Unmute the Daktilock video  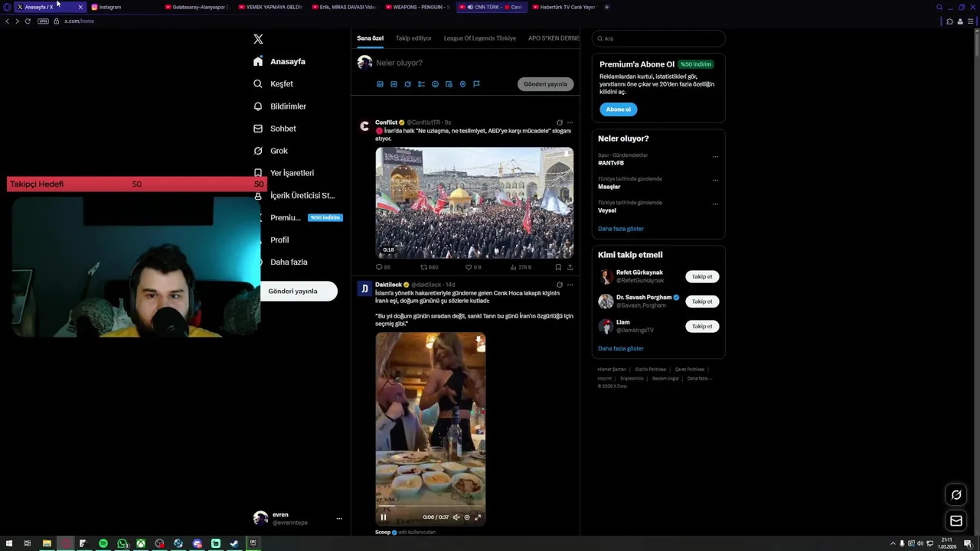click(456, 517)
